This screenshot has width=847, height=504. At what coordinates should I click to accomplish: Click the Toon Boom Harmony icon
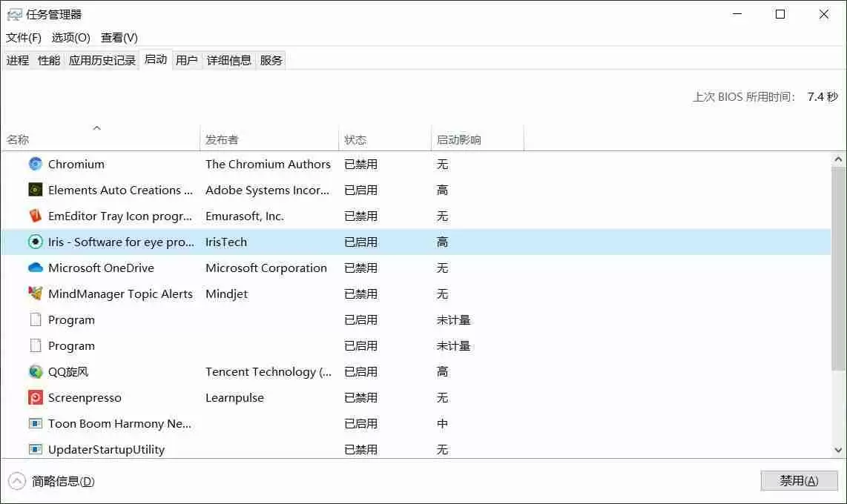pos(35,423)
